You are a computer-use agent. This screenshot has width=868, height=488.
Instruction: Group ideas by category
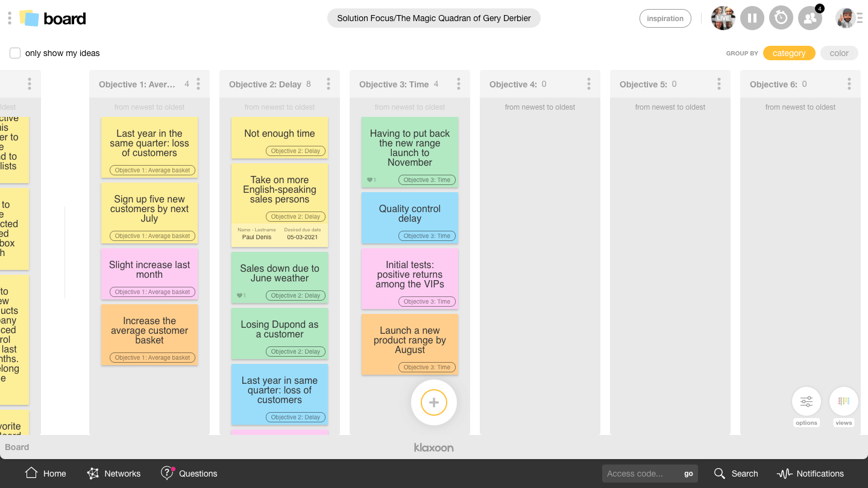coord(788,53)
